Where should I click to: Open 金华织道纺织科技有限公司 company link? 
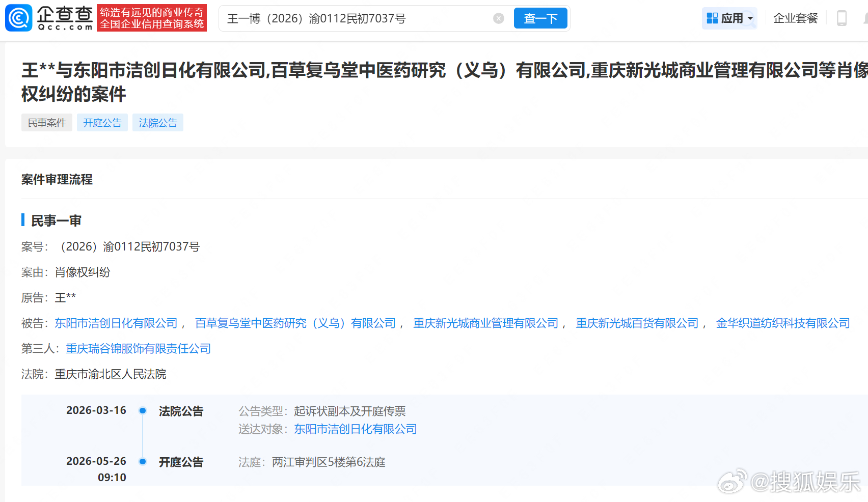click(x=783, y=323)
